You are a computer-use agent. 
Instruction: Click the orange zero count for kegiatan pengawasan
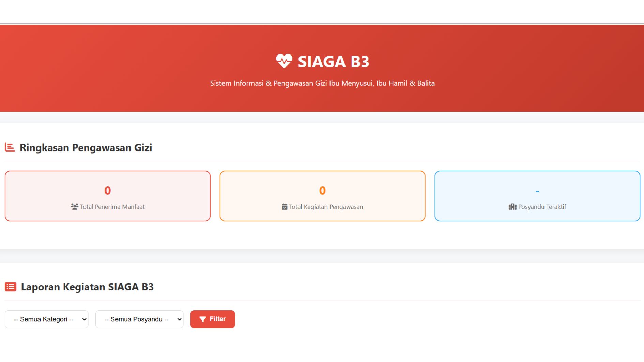322,190
